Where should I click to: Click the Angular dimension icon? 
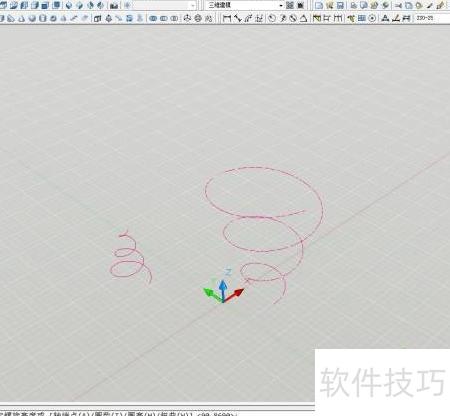click(x=303, y=18)
